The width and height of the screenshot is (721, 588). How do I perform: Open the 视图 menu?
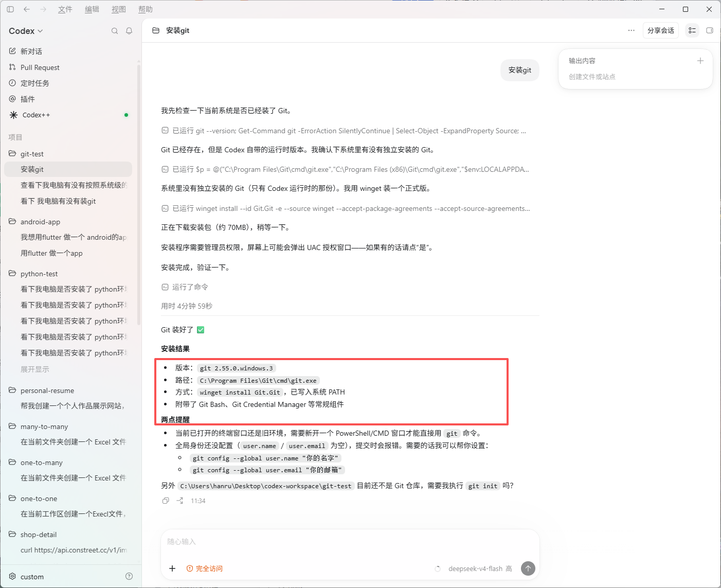119,9
